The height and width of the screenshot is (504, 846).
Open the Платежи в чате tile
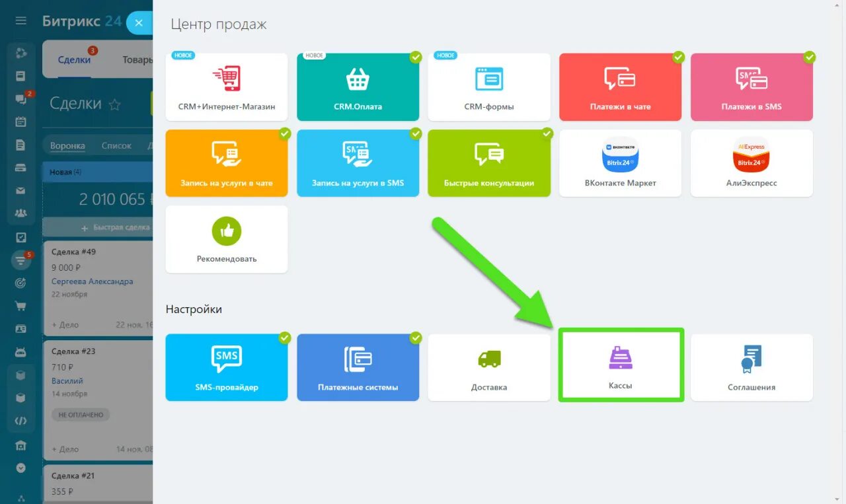tap(620, 87)
